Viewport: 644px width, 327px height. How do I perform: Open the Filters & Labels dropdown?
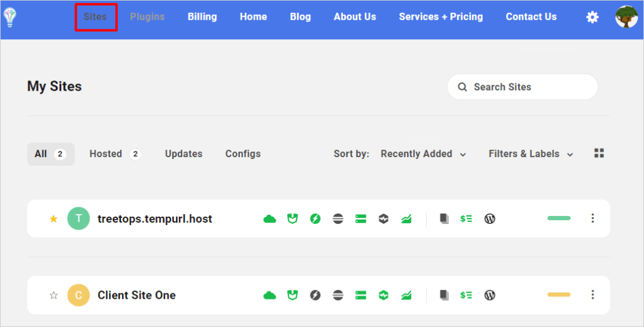pyautogui.click(x=531, y=154)
